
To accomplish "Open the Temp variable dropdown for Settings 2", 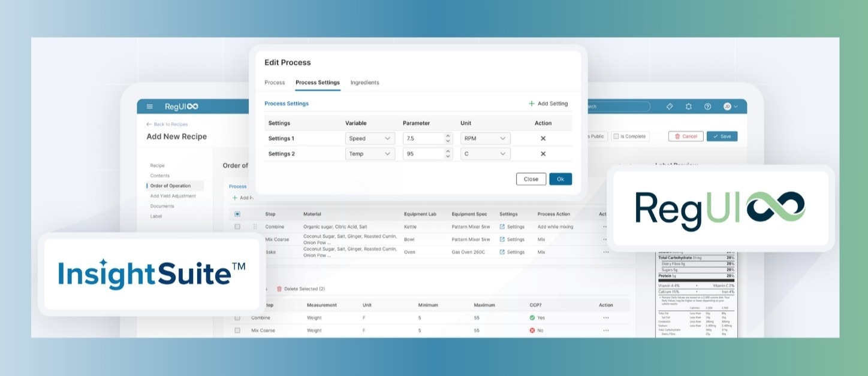I will coord(370,154).
